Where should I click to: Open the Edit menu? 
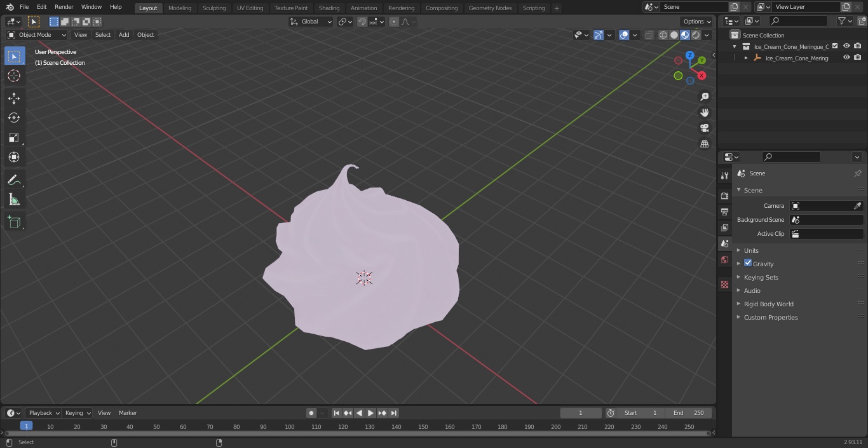tap(41, 7)
